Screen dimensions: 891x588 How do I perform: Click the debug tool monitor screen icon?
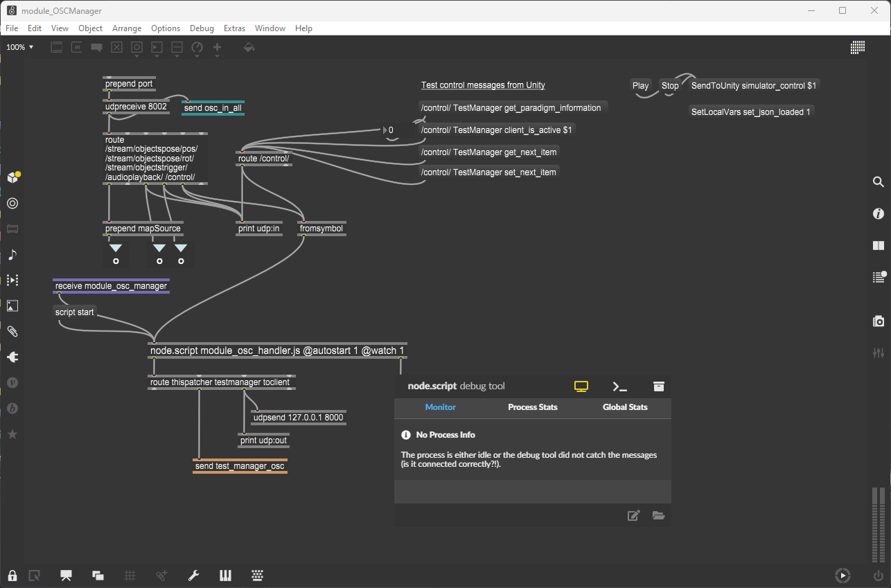(x=581, y=386)
